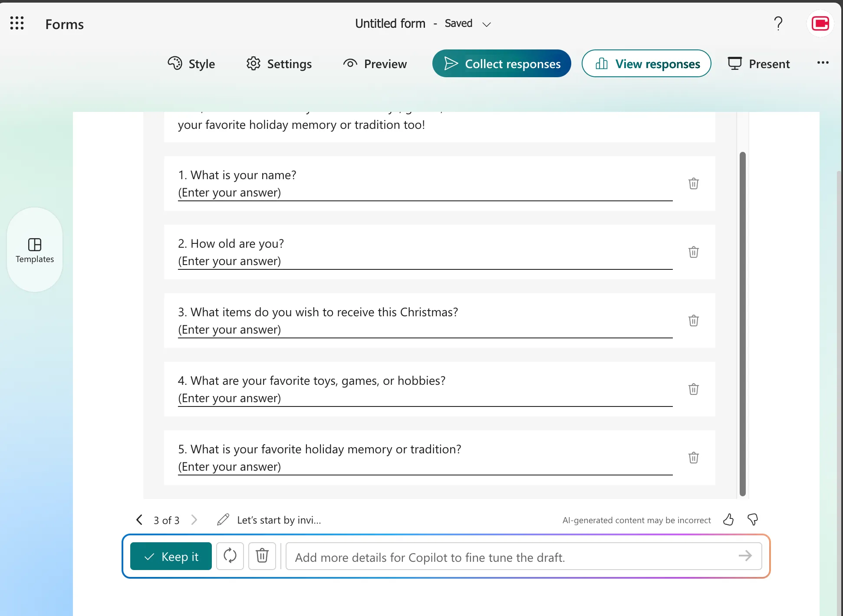
Task: Regenerate the Copilot draft
Action: pyautogui.click(x=230, y=556)
